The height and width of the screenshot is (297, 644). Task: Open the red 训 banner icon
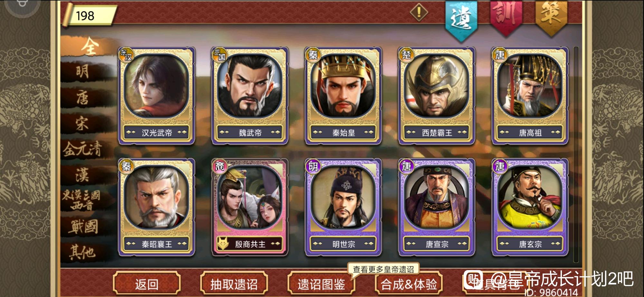pyautogui.click(x=506, y=17)
